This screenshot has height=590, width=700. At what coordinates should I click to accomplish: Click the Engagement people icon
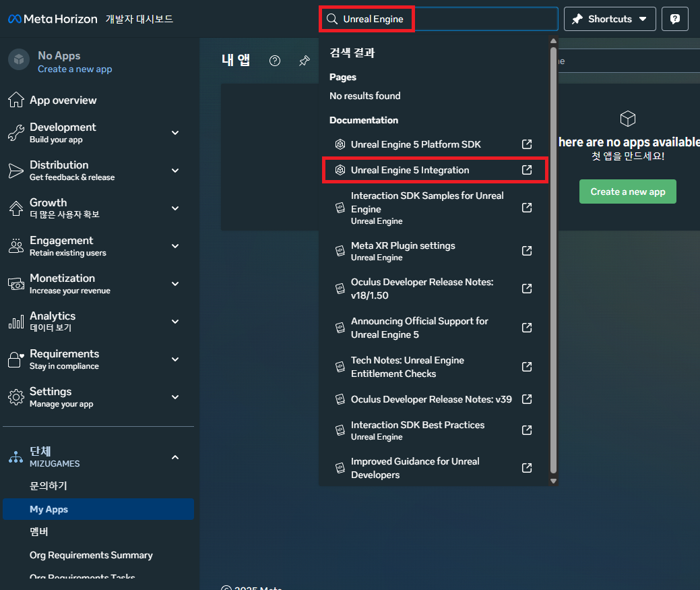pyautogui.click(x=16, y=246)
